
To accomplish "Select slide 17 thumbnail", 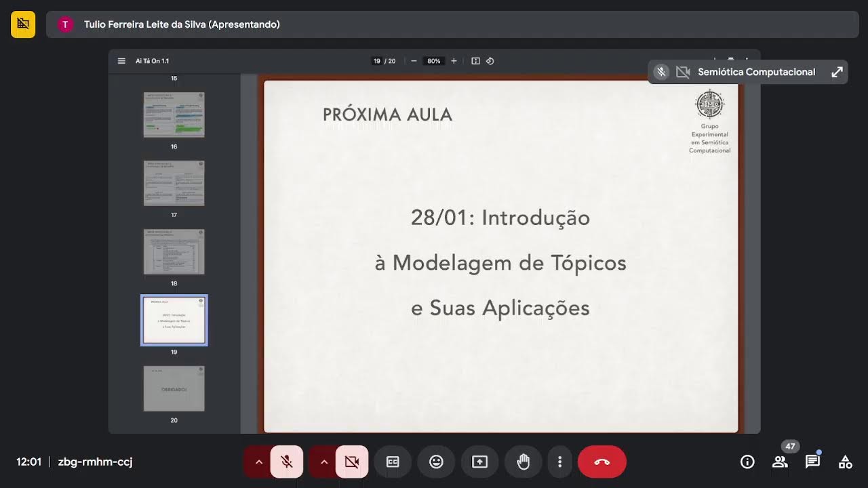I will (x=174, y=183).
